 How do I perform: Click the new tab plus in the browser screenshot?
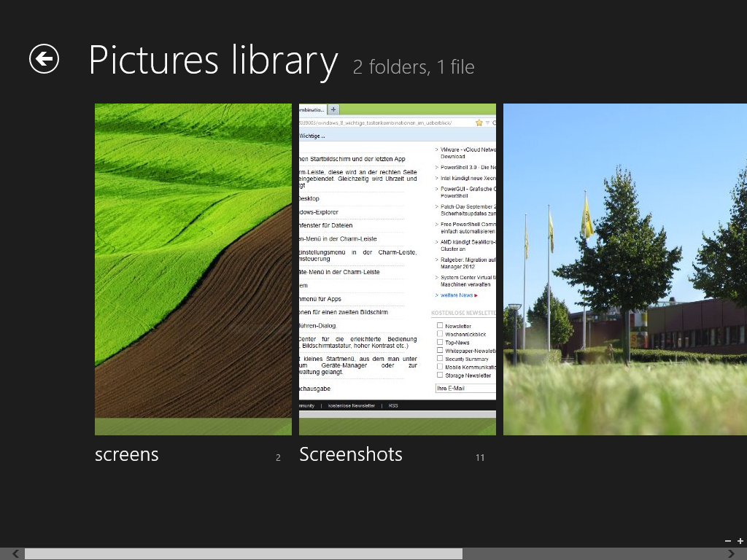coord(333,109)
